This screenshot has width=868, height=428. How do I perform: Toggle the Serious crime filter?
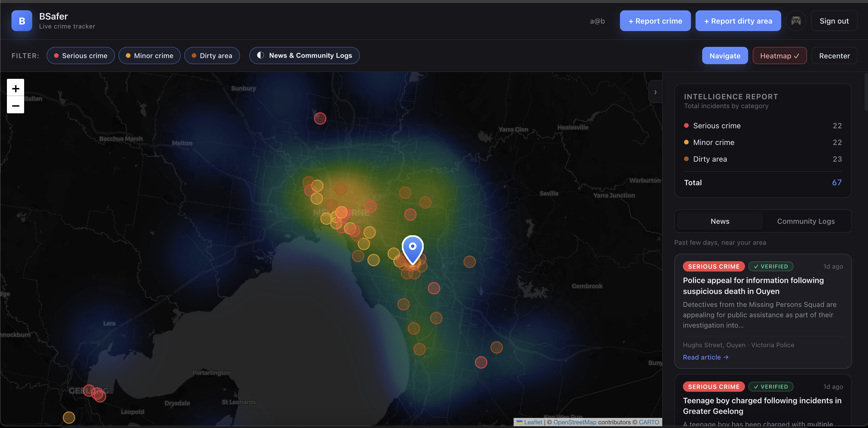[x=80, y=56]
